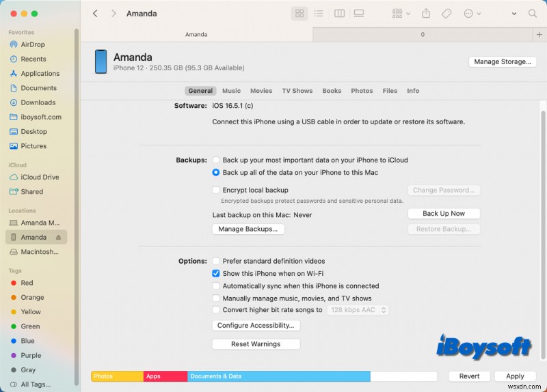Select back up to this Mac radio option

coord(216,173)
